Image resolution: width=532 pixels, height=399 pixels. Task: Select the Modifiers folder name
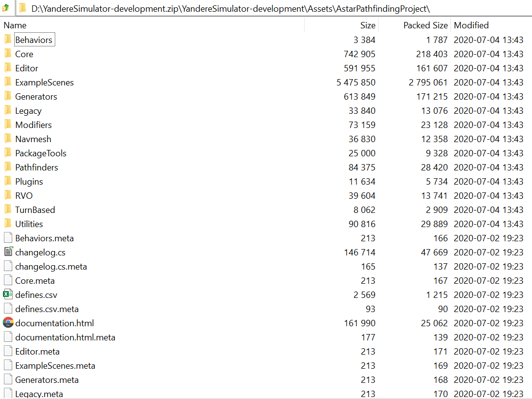point(33,125)
